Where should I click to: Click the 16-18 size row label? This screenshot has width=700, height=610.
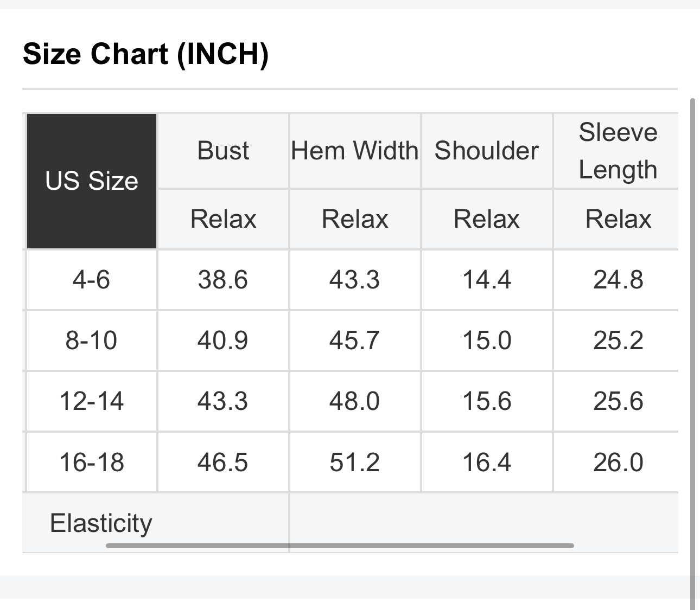pos(91,463)
